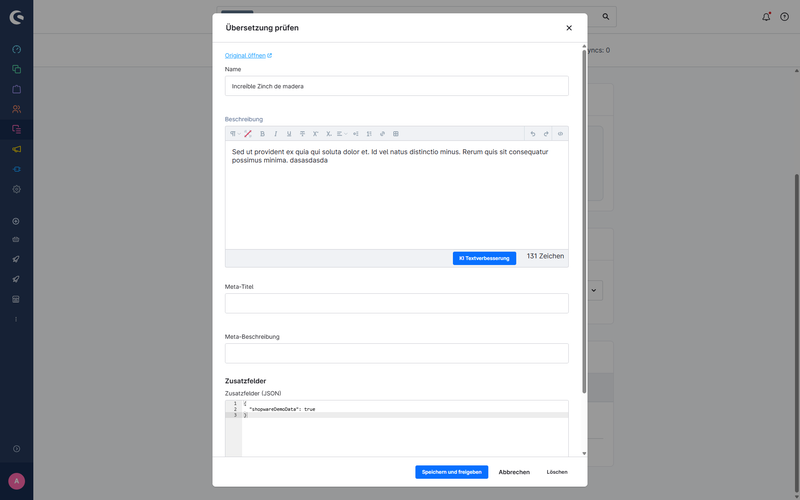The height and width of the screenshot is (500, 800).
Task: Click the search magnifier icon
Action: (x=606, y=17)
